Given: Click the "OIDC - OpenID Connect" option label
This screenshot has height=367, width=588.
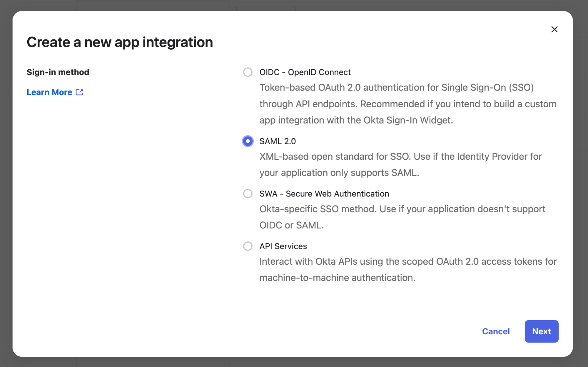Looking at the screenshot, I should tap(305, 72).
